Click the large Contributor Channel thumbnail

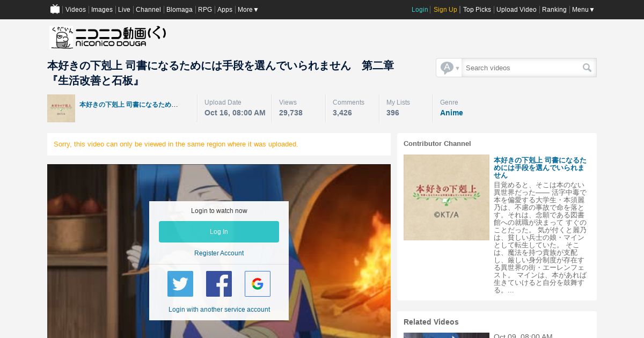coord(447,197)
